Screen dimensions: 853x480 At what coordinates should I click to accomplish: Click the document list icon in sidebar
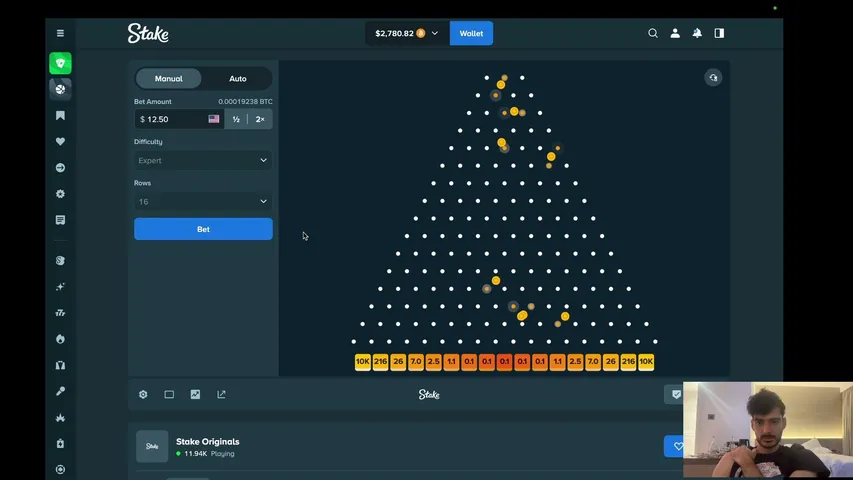(60, 220)
